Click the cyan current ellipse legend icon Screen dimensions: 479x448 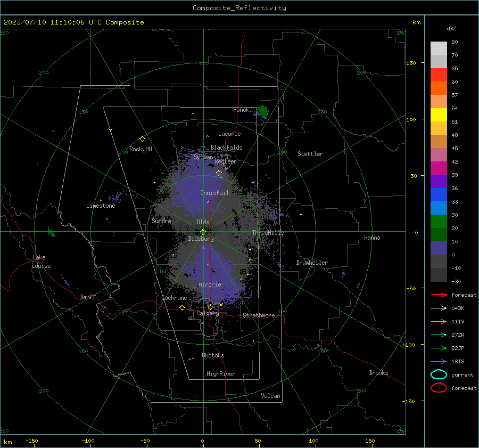click(439, 374)
